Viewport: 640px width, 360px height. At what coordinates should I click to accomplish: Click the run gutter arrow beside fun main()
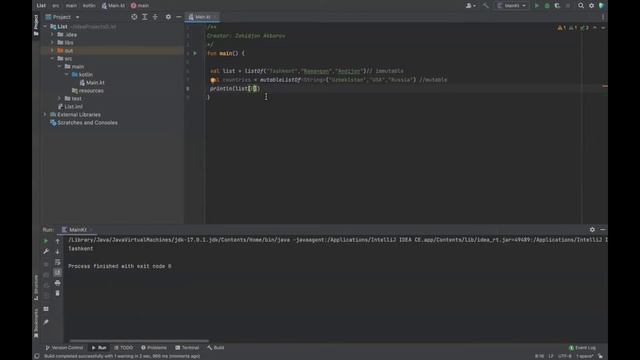coord(195,53)
